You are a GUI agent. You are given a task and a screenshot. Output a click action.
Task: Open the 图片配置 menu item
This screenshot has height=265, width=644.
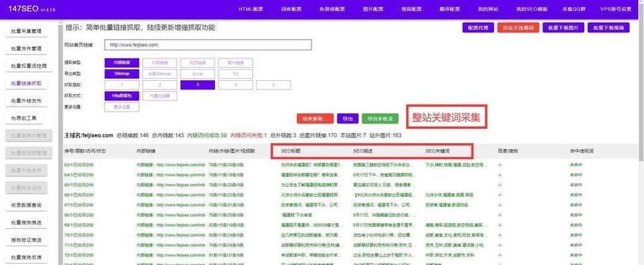click(374, 9)
